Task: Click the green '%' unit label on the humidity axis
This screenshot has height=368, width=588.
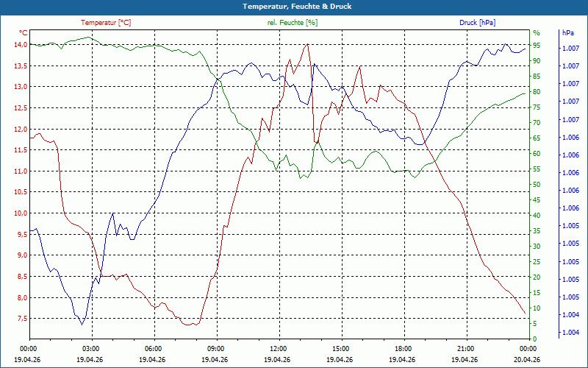Action: pyautogui.click(x=537, y=33)
